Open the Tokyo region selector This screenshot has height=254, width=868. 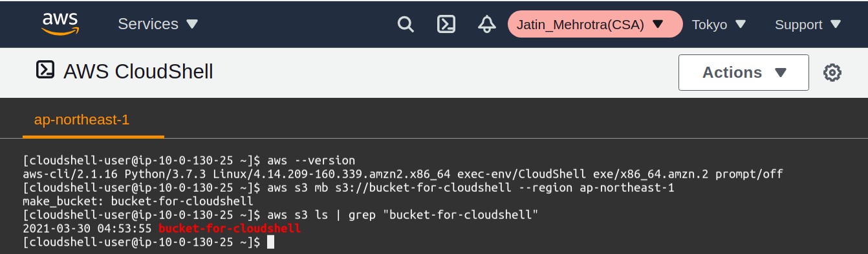click(x=719, y=25)
